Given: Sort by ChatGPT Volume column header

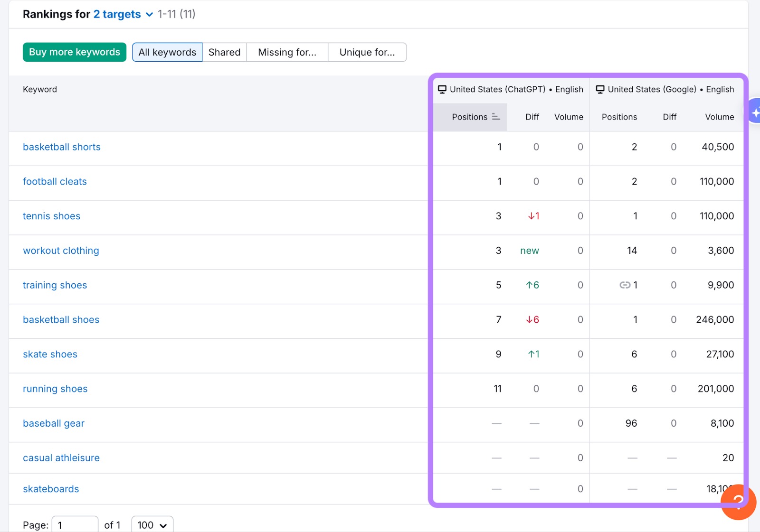Looking at the screenshot, I should coord(569,117).
